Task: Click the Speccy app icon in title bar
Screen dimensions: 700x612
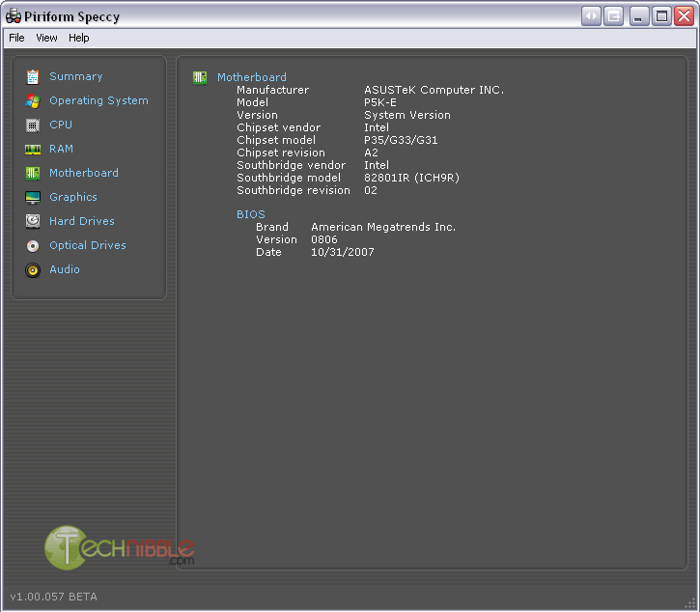Action: [14, 16]
